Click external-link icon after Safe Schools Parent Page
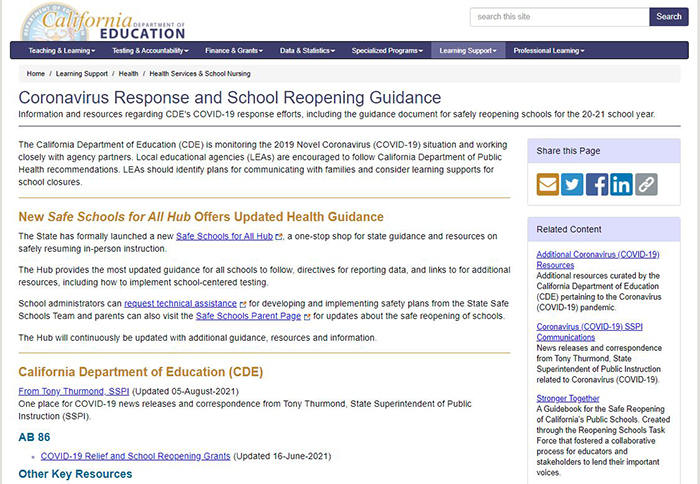The image size is (700, 484). (x=307, y=317)
